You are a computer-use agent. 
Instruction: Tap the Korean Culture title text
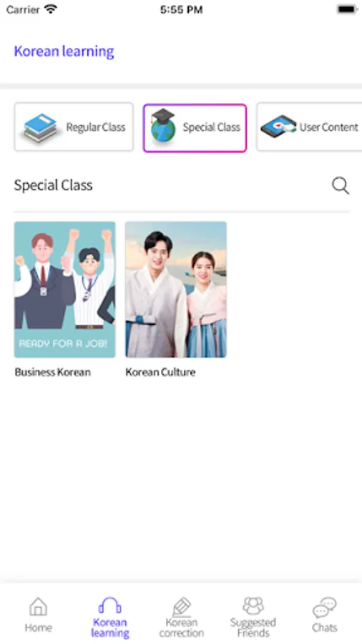point(160,372)
